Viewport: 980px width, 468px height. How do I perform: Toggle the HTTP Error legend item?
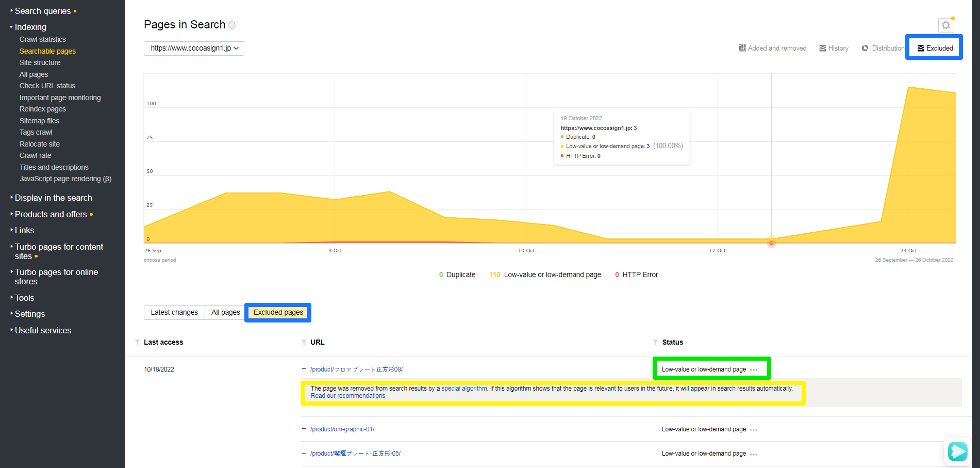click(x=636, y=274)
